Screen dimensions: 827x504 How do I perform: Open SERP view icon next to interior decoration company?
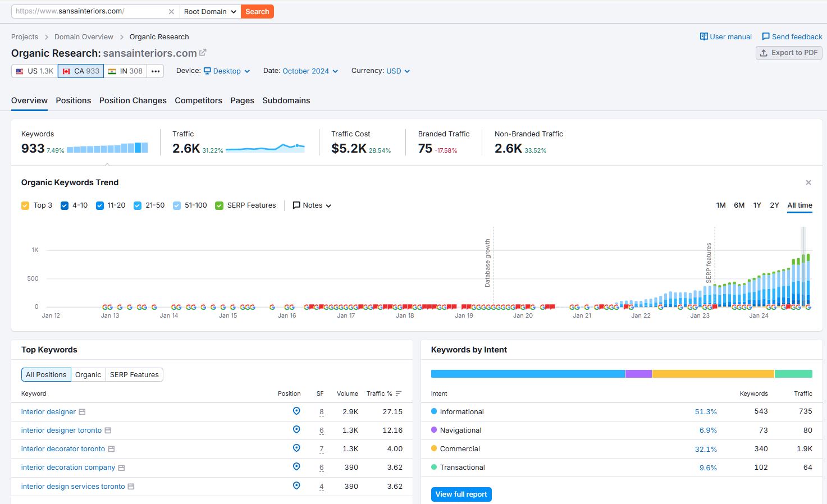[x=121, y=468]
